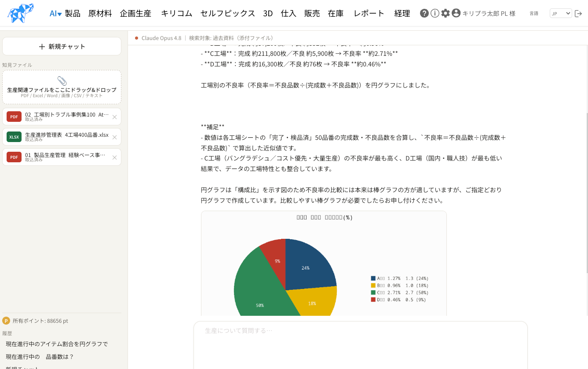Click the D工場 完成 約16,300枚 line
Viewport: 588px width, 369px height.
(294, 64)
